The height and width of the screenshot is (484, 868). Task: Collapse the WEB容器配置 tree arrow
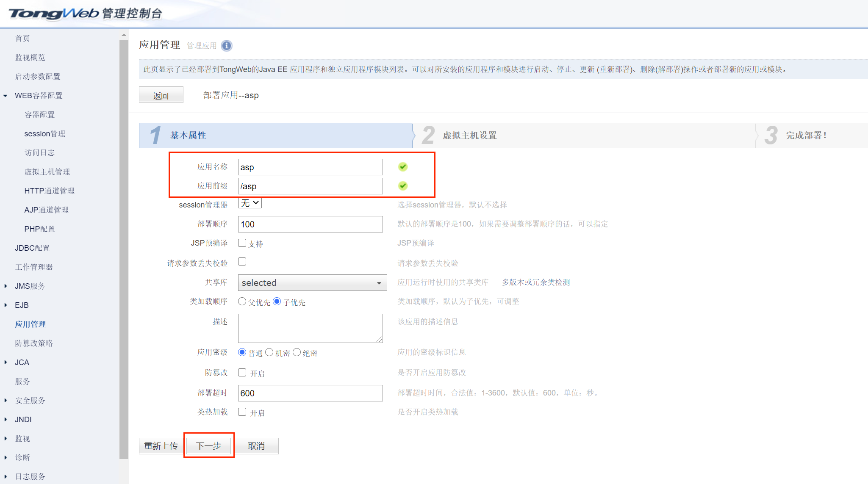(6, 96)
